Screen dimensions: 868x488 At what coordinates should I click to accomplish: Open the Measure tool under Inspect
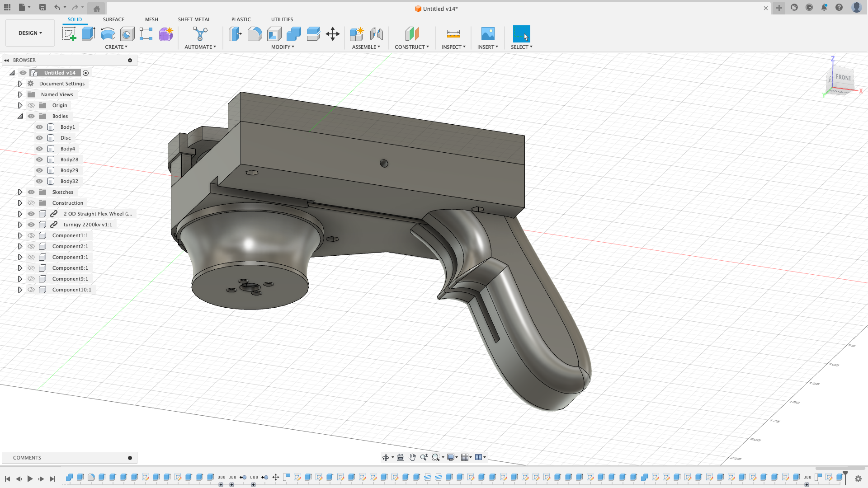pos(453,34)
